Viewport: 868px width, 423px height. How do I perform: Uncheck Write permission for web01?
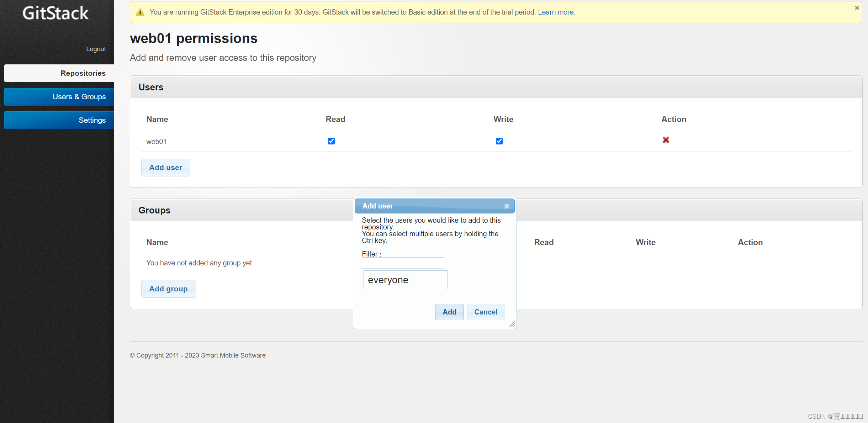[499, 141]
